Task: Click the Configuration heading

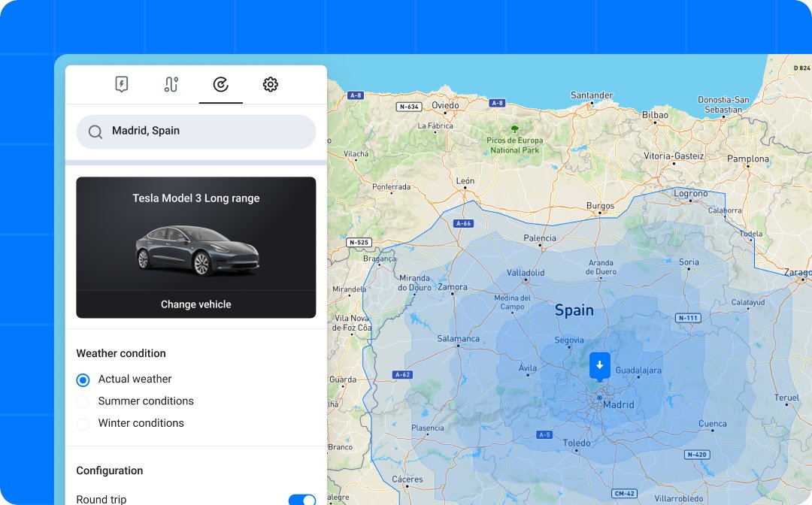Action: click(x=109, y=471)
